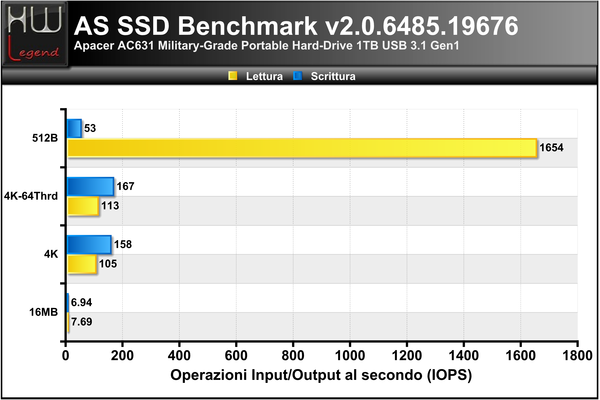Click the x-axis tick label 1200
The width and height of the screenshot is (600, 400).
407,356
